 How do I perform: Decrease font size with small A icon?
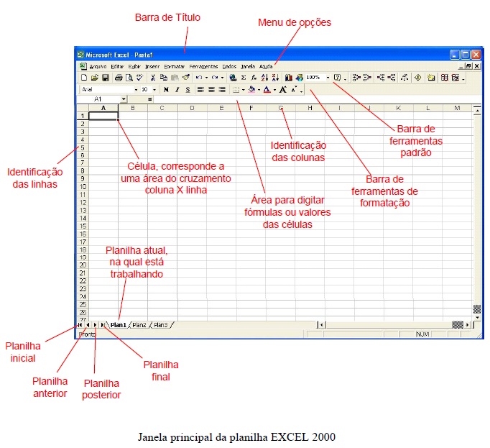tap(294, 90)
